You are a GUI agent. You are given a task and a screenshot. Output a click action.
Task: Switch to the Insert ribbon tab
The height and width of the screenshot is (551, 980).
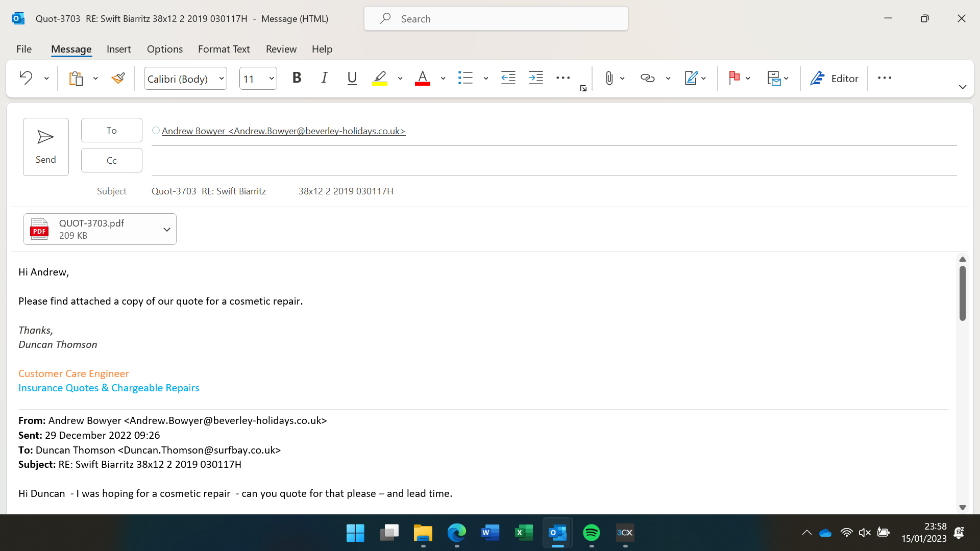pos(118,49)
